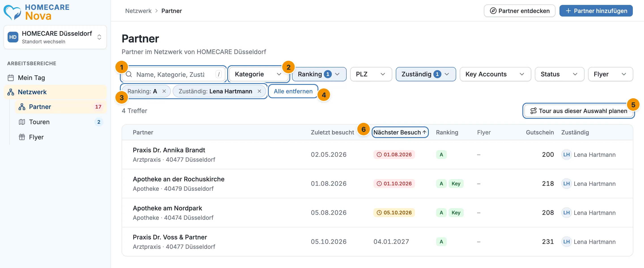Screen dimensions: 644x268
Task: Focus the Name, Kategorie search field
Action: (174, 74)
